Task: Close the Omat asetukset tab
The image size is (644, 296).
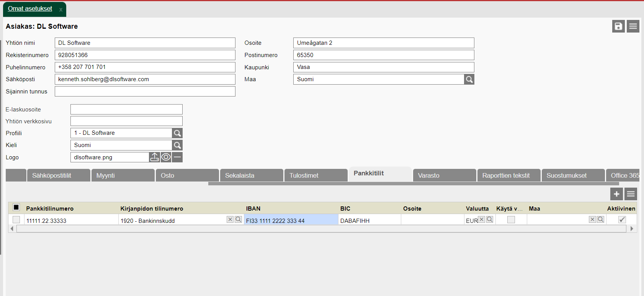Action: pos(61,10)
